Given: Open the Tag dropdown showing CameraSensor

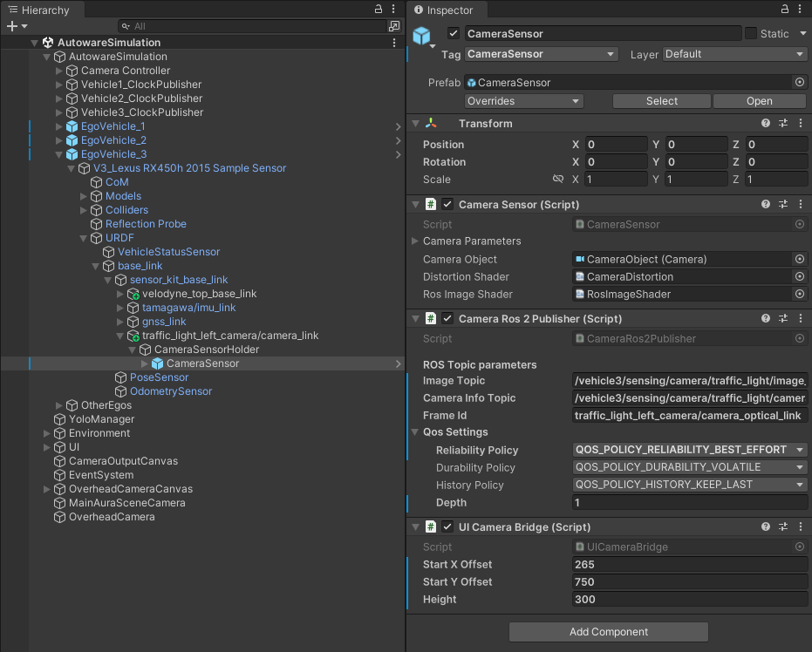Looking at the screenshot, I should pos(542,54).
